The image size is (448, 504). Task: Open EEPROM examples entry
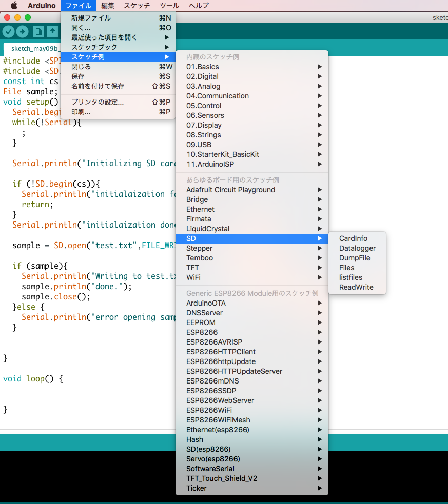click(252, 322)
